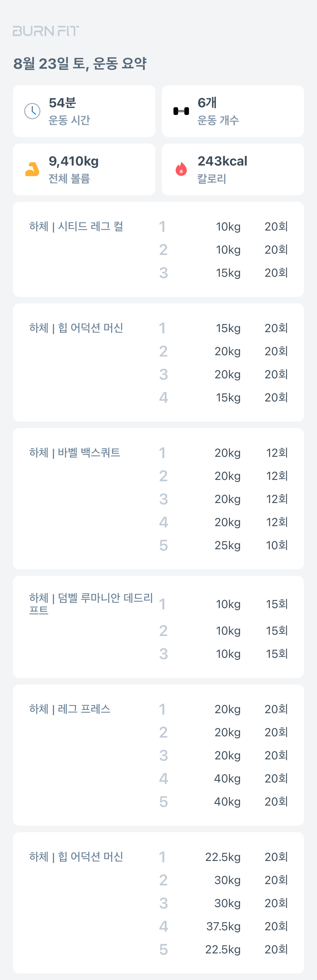Click the flexed arm volume icon
Image resolution: width=317 pixels, height=980 pixels.
click(x=32, y=169)
